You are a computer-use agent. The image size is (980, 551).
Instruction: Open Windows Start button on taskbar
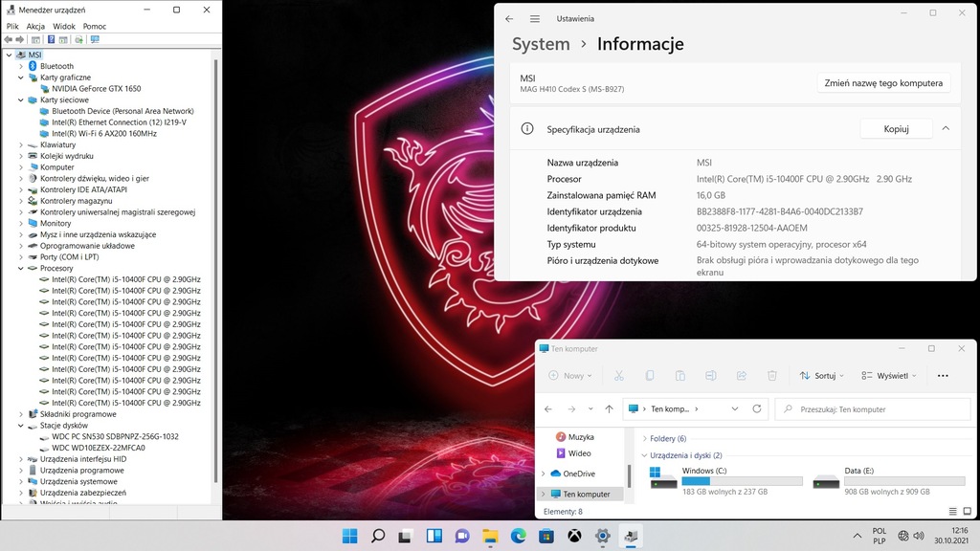[x=350, y=536]
